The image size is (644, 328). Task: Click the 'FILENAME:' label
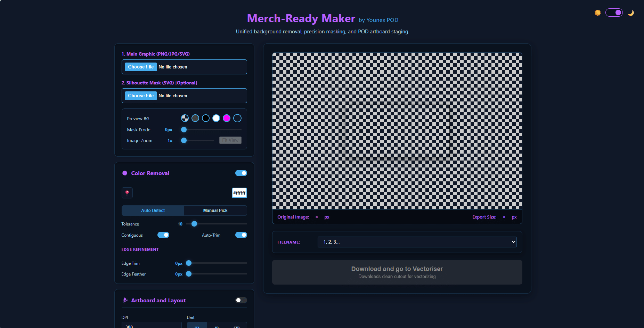click(289, 242)
